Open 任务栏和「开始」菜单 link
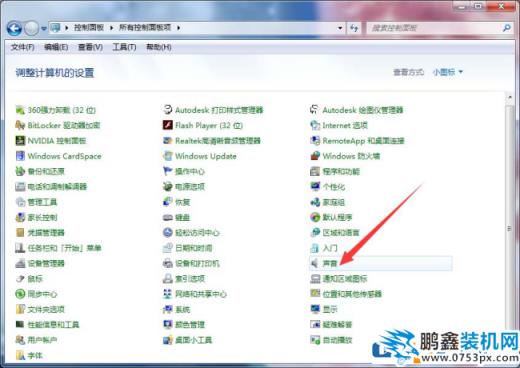This screenshot has width=520, height=368. pos(64,248)
